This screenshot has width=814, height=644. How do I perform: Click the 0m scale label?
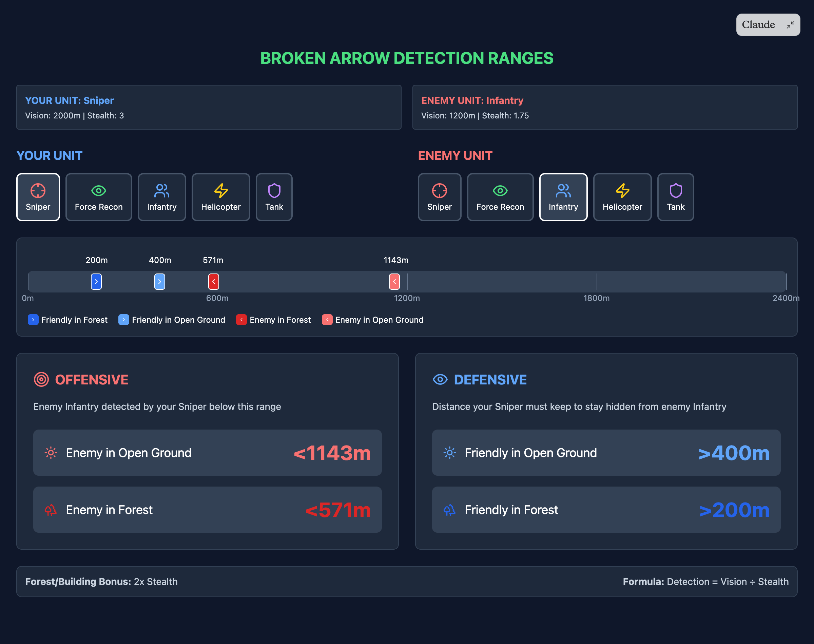27,298
